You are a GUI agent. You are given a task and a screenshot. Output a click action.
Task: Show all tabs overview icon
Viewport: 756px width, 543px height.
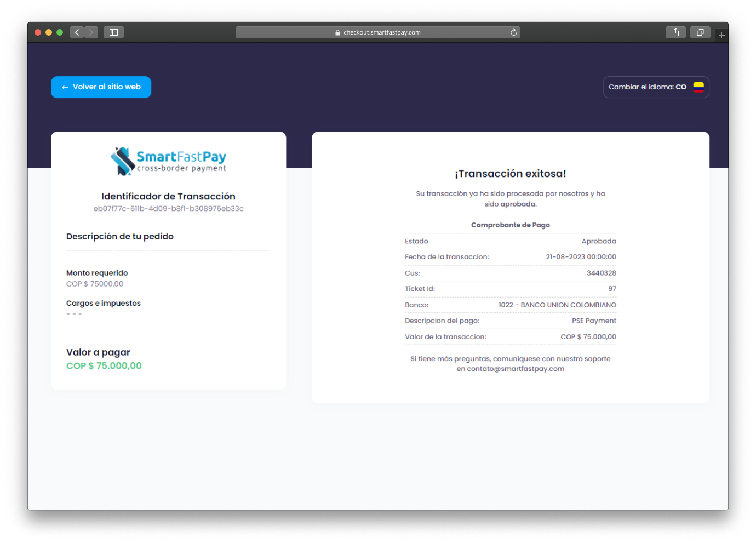point(700,32)
